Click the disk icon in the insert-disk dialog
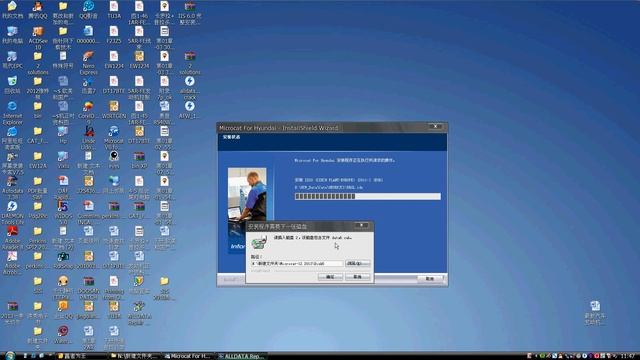The image size is (640, 360). [x=259, y=243]
